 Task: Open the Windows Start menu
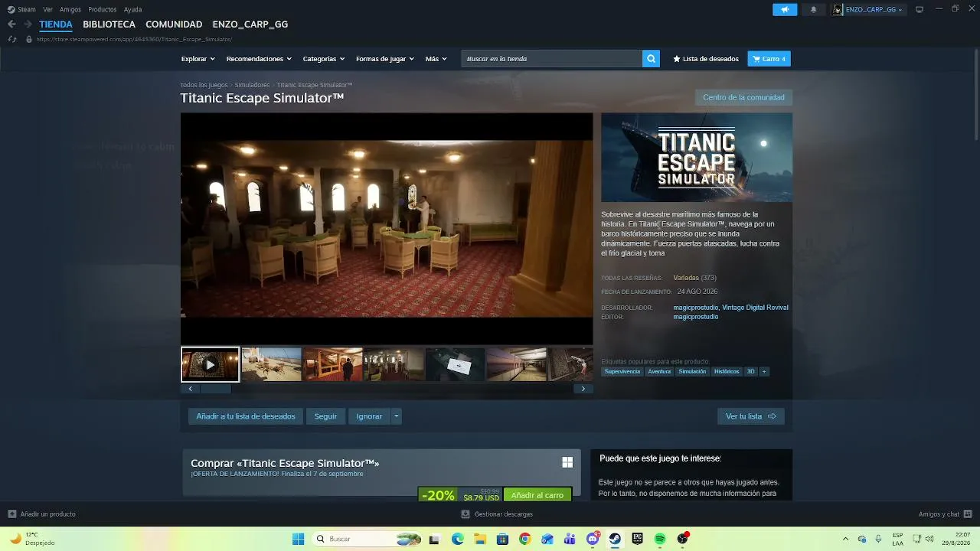click(298, 539)
